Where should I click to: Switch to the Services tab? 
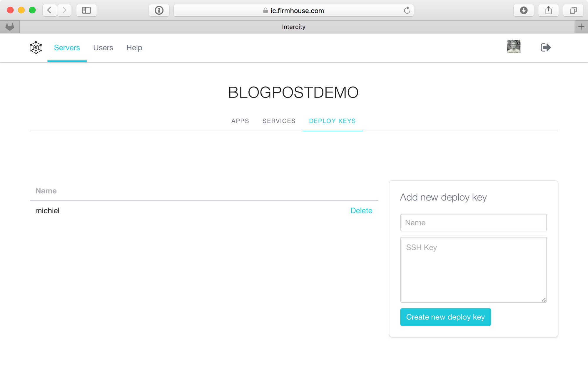tap(279, 121)
